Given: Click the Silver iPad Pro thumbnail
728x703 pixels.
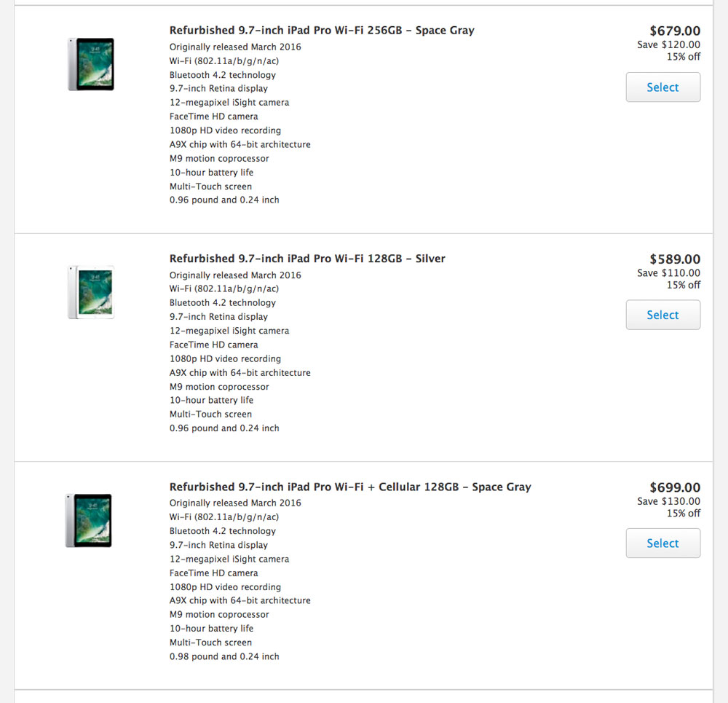Looking at the screenshot, I should click(x=90, y=292).
